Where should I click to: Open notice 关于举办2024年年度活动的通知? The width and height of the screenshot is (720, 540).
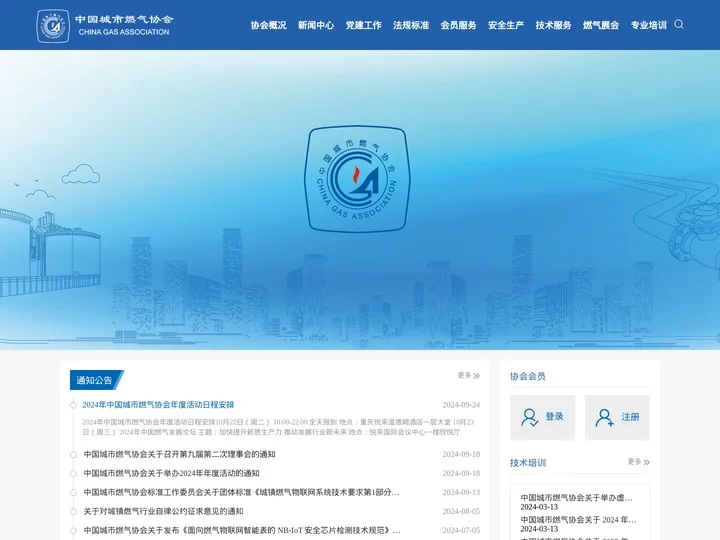tap(171, 473)
